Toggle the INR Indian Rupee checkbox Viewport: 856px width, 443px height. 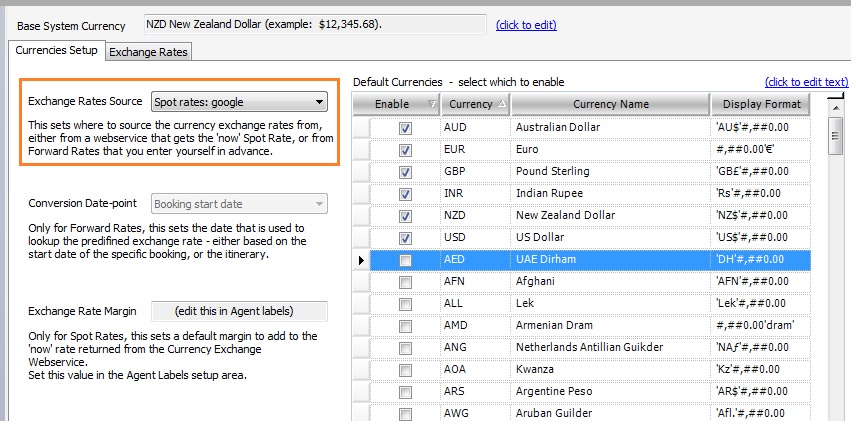405,194
